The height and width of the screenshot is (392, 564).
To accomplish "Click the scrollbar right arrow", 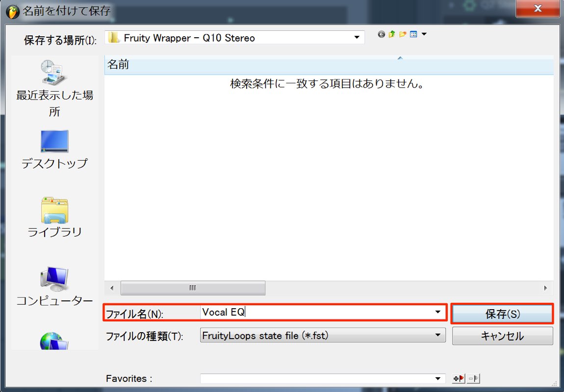I will tap(546, 288).
